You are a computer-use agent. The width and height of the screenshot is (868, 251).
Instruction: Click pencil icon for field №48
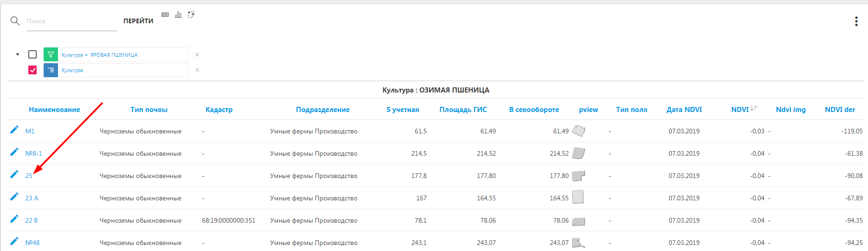pos(14,241)
